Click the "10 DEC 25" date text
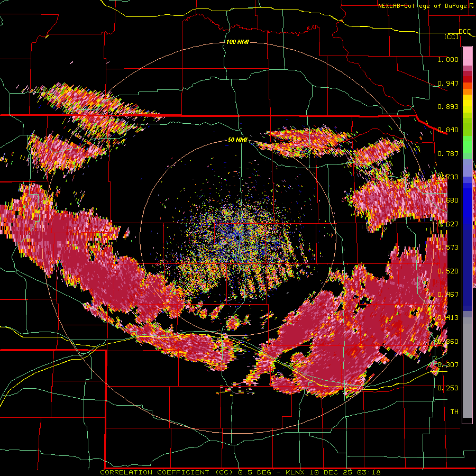The height and width of the screenshot is (476, 476). coord(331,472)
